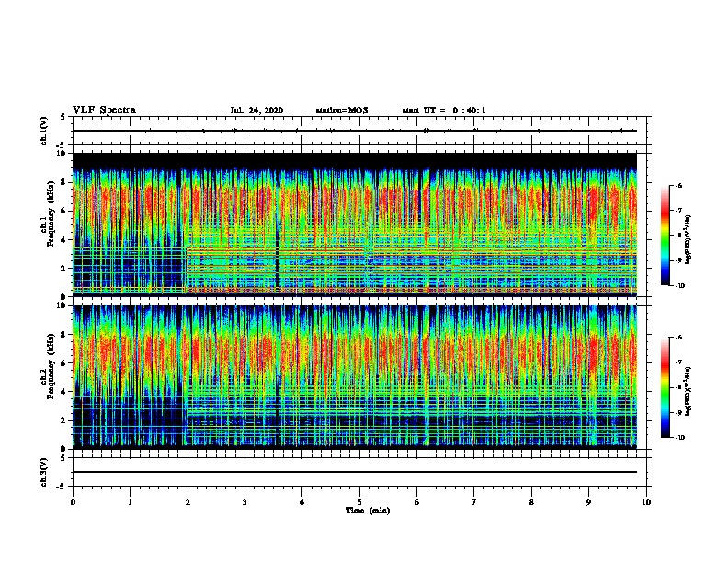Click inside the ch.2 spectrogram panel
Viewport: 728px width, 563px height.
click(355, 377)
